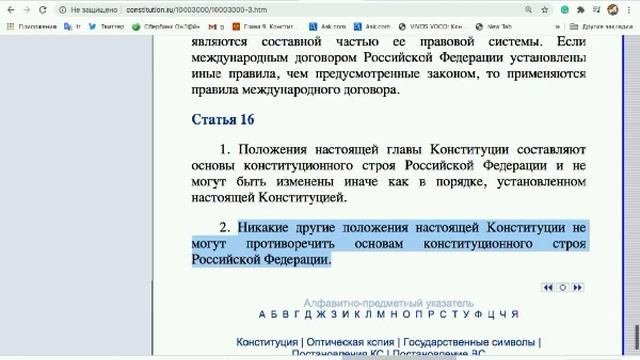Open the Google Translate 'tr' bookmark

[x=72, y=27]
